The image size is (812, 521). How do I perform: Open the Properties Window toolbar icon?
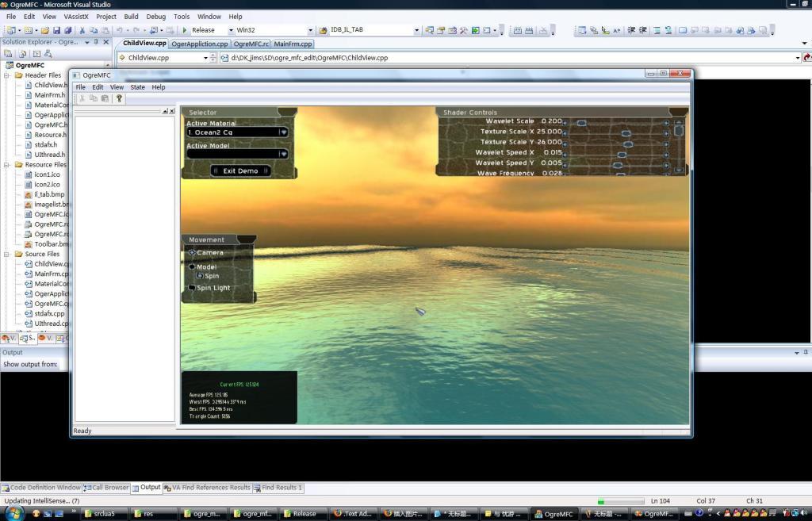click(441, 31)
